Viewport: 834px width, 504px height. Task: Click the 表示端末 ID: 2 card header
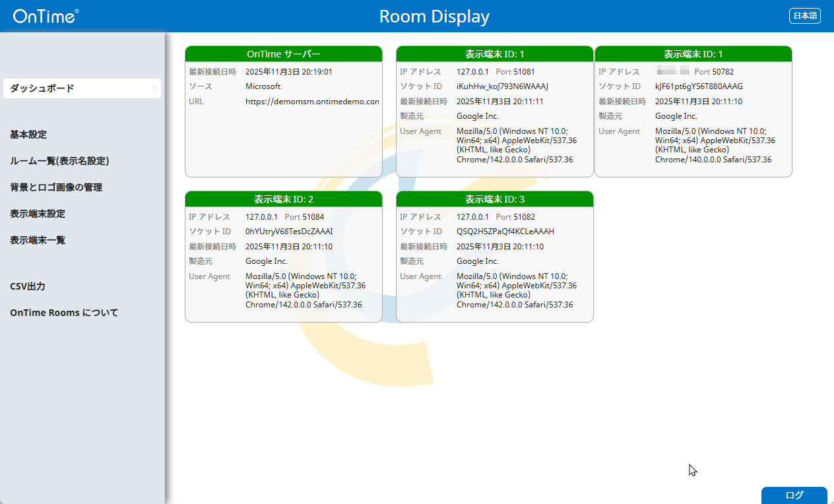[284, 199]
